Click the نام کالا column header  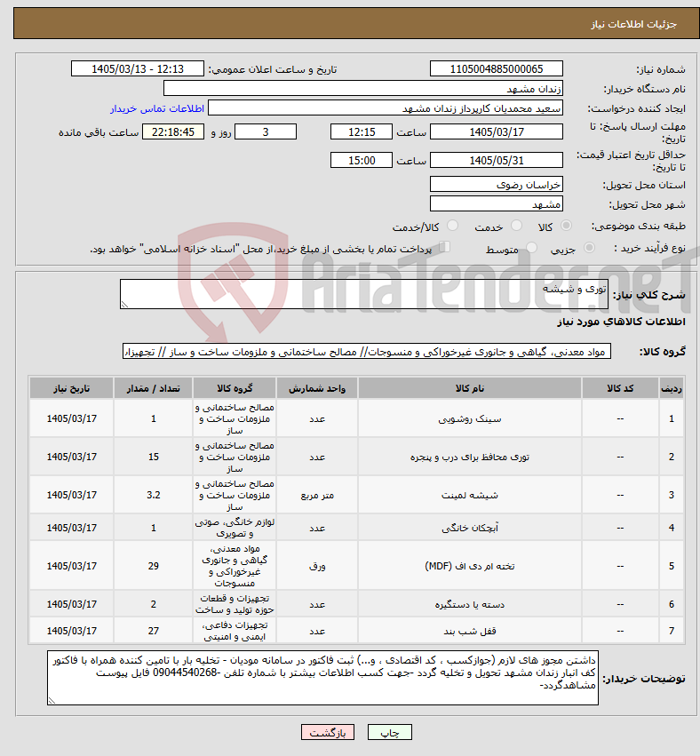[470, 388]
